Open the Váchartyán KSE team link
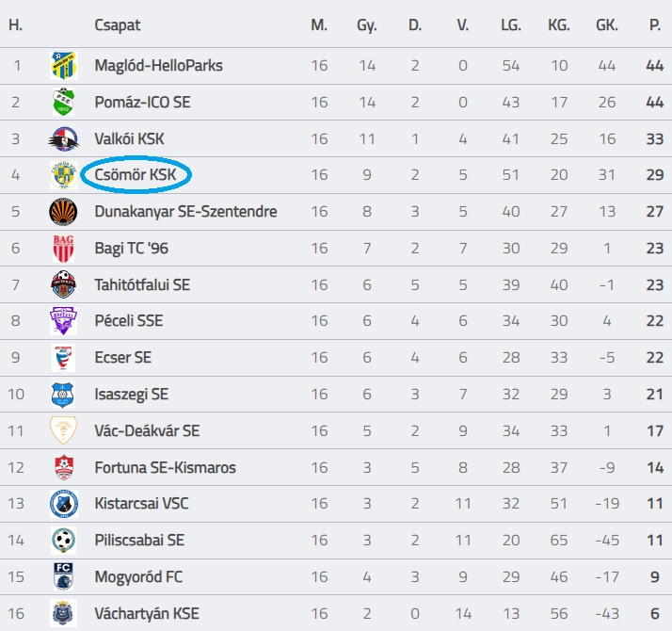This screenshot has width=672, height=631. coord(147,613)
